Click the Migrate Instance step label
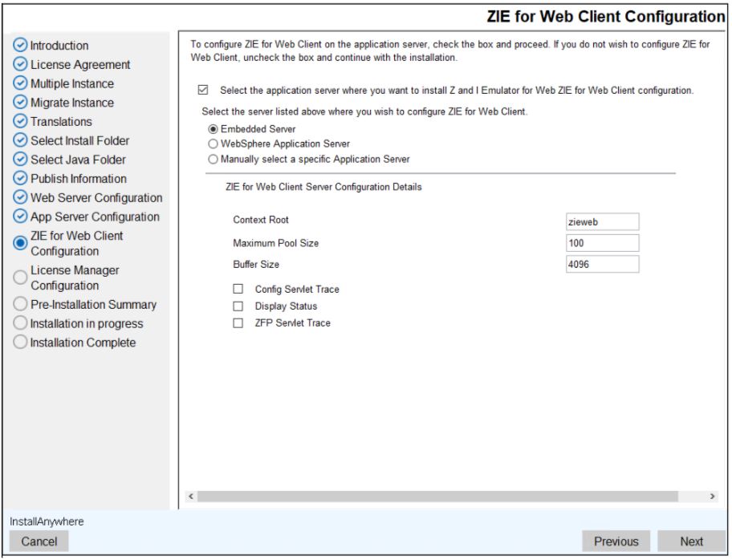This screenshot has height=560, width=732. pos(72,102)
